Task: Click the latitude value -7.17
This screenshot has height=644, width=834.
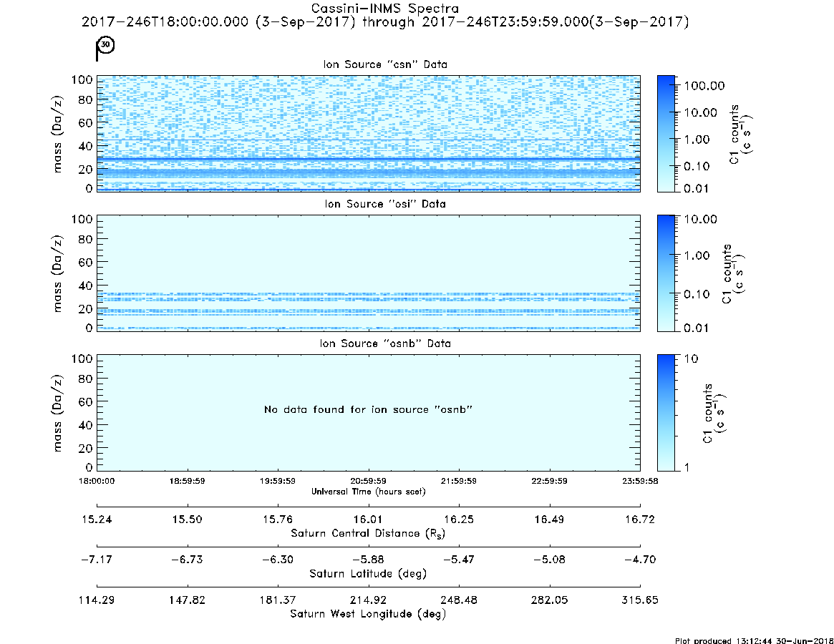Action: (97, 560)
